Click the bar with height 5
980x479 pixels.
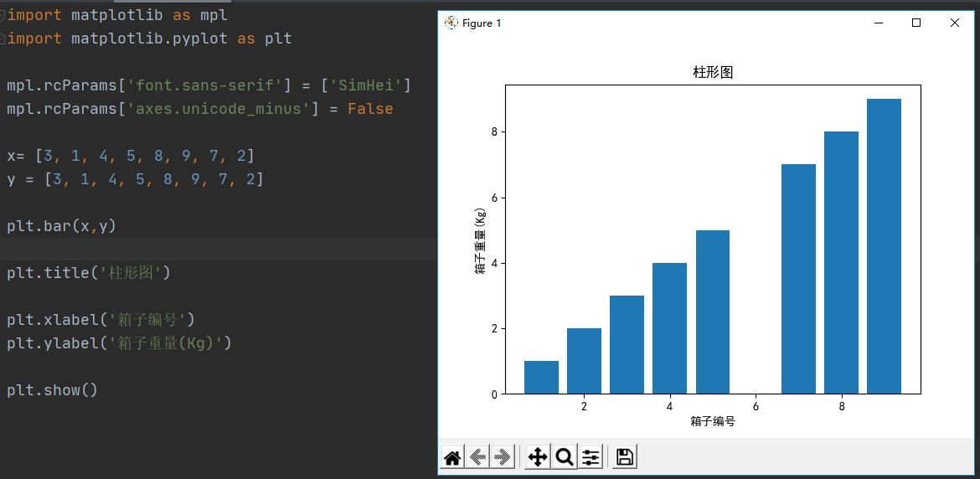pos(713,312)
